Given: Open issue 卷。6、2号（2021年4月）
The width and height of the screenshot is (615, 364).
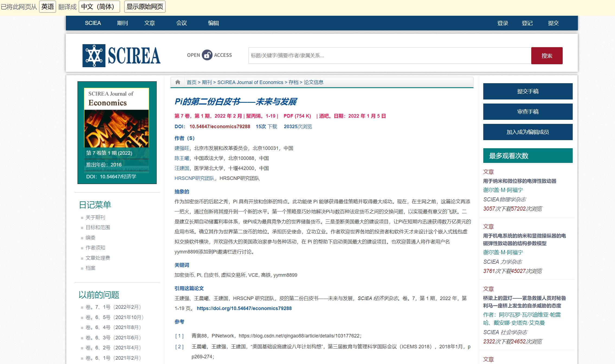Looking at the screenshot, I should [114, 348].
